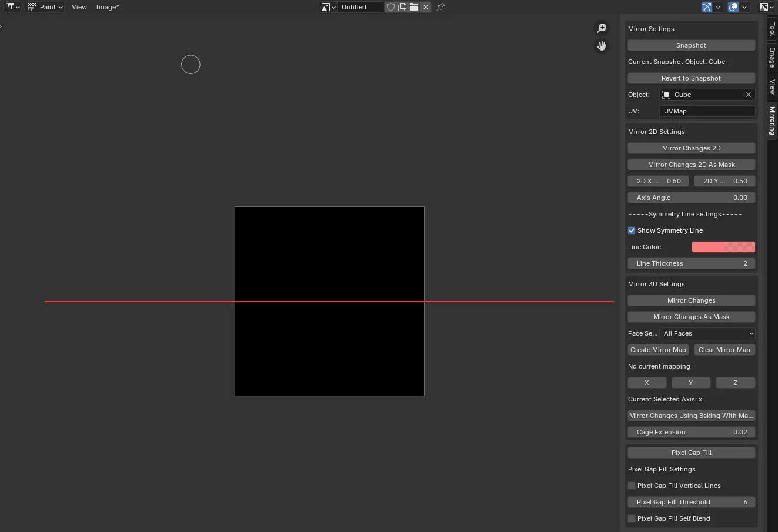Uncheck Show Symmetry Line checkbox
Screen dimensions: 778x532
[x=632, y=230]
